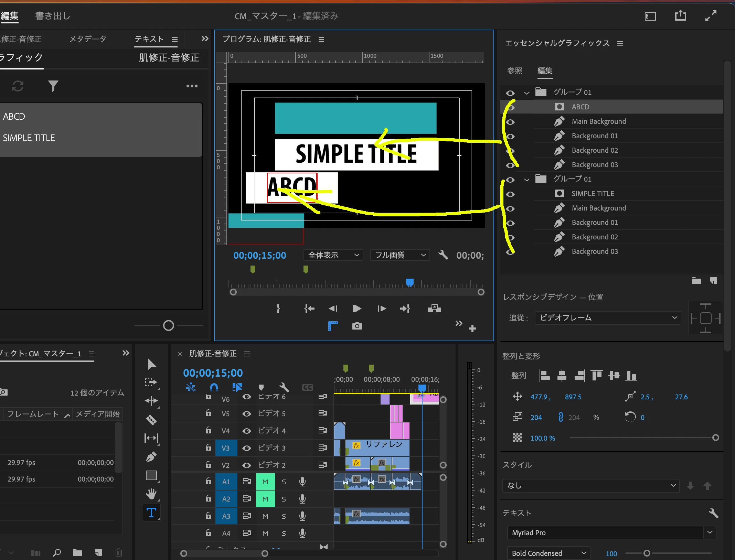Switch to 参照 tab in Essential Graphics
735x560 pixels.
pos(514,71)
